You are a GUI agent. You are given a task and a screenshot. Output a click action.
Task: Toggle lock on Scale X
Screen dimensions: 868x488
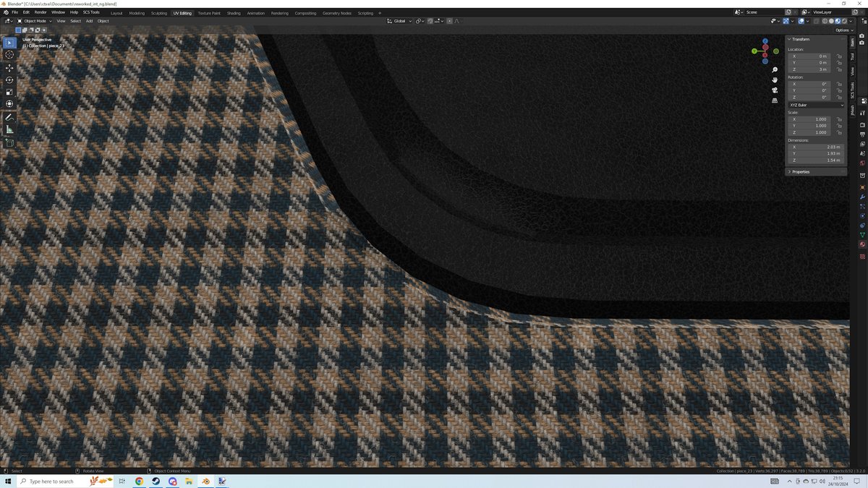click(x=839, y=119)
